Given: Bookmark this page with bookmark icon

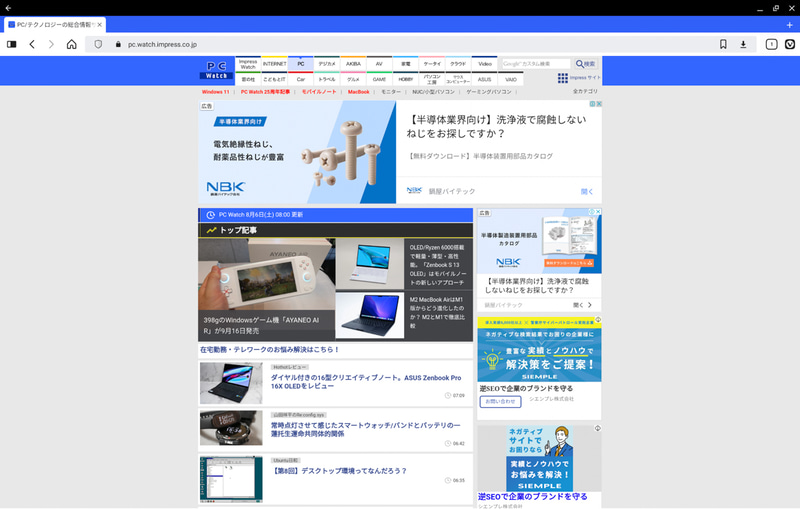Looking at the screenshot, I should click(723, 44).
